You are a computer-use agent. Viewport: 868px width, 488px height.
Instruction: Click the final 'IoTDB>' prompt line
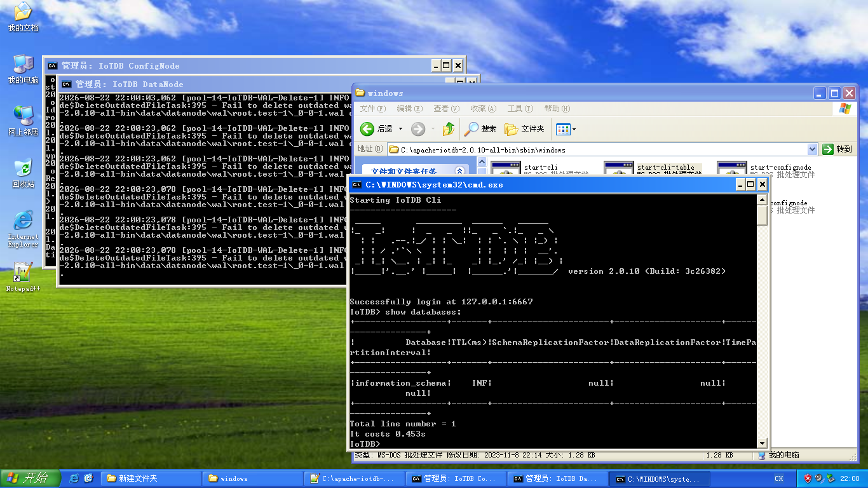[x=365, y=444]
